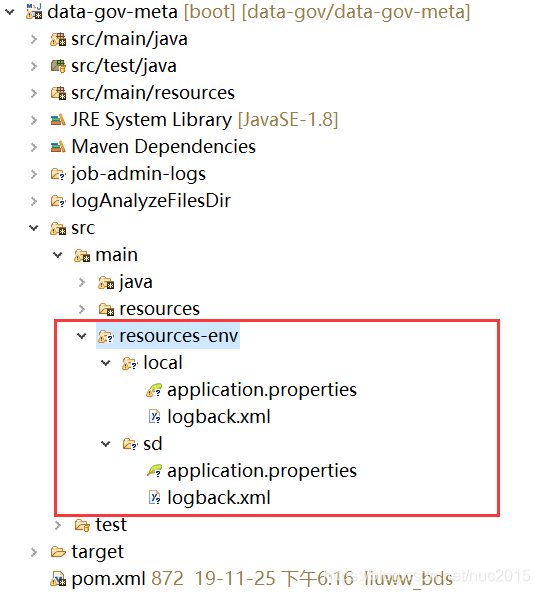Open application.properties under sd
540x594 pixels.
pyautogui.click(x=262, y=471)
